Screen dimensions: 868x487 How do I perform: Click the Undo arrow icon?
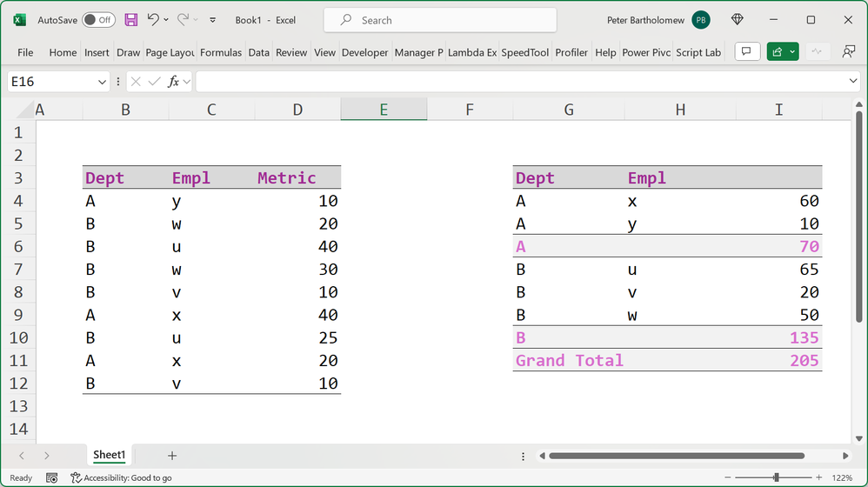(x=154, y=20)
